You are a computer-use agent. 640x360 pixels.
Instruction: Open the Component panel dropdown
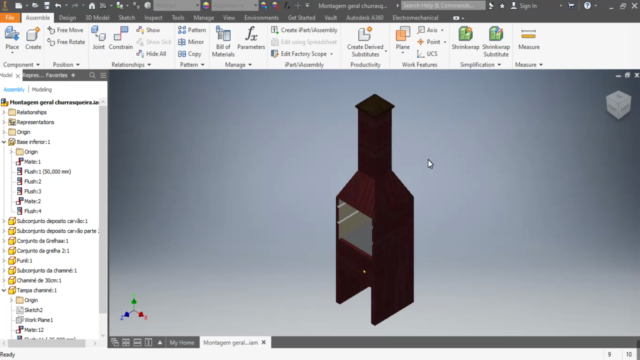pos(21,64)
